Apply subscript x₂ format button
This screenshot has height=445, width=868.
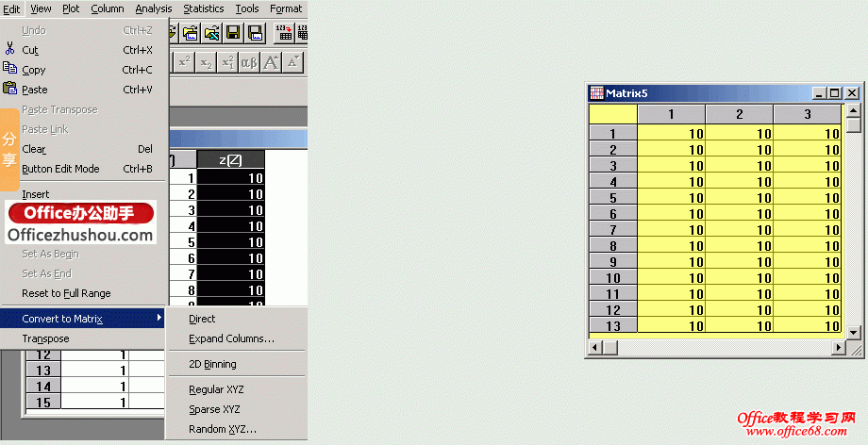pyautogui.click(x=206, y=62)
